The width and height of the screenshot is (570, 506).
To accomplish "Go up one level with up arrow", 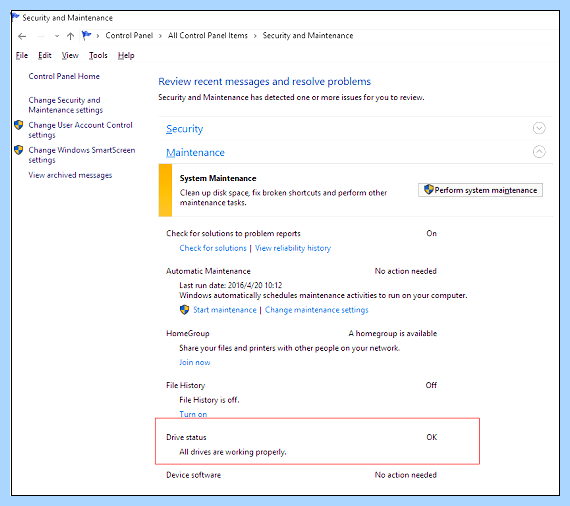I will (71, 36).
